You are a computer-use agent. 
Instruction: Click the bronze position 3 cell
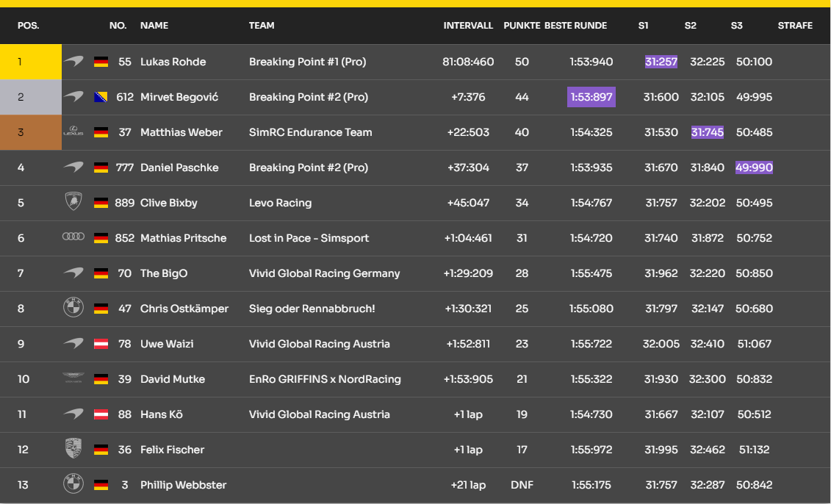click(30, 132)
